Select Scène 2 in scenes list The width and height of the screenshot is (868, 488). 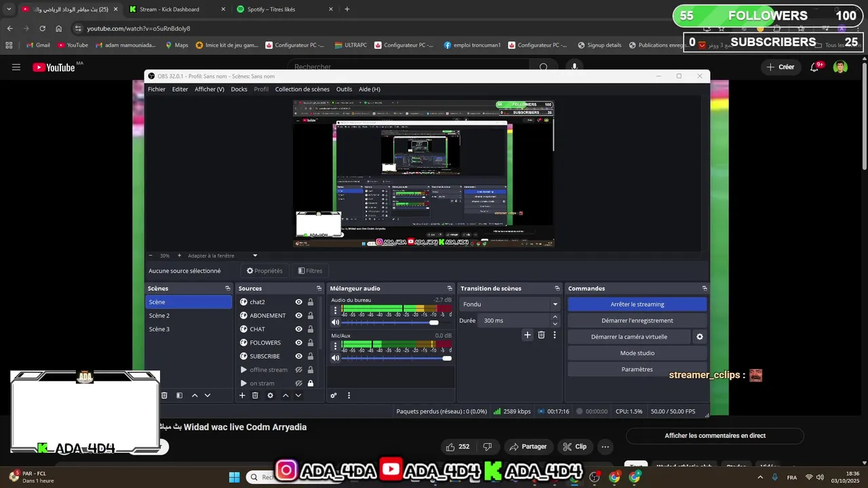(x=189, y=316)
